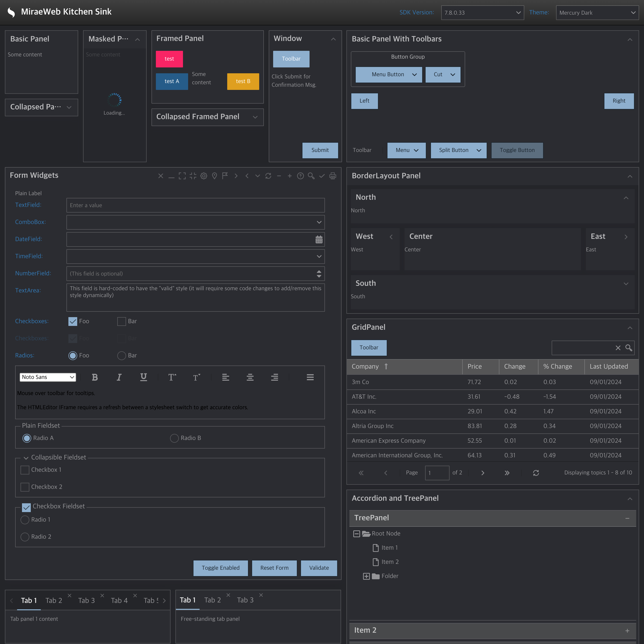The image size is (644, 644).
Task: Increment the NumberField with its up stepper
Action: click(x=319, y=271)
